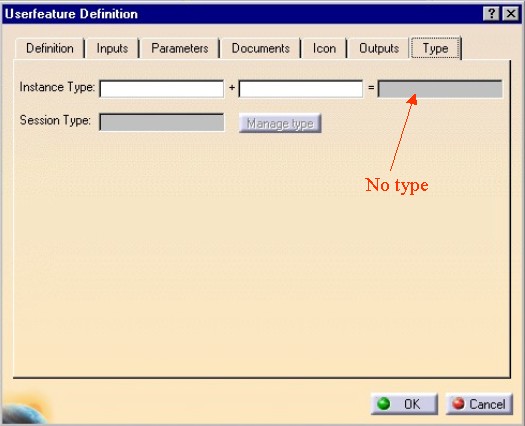Click the Manage type button
The width and height of the screenshot is (525, 426).
click(280, 123)
